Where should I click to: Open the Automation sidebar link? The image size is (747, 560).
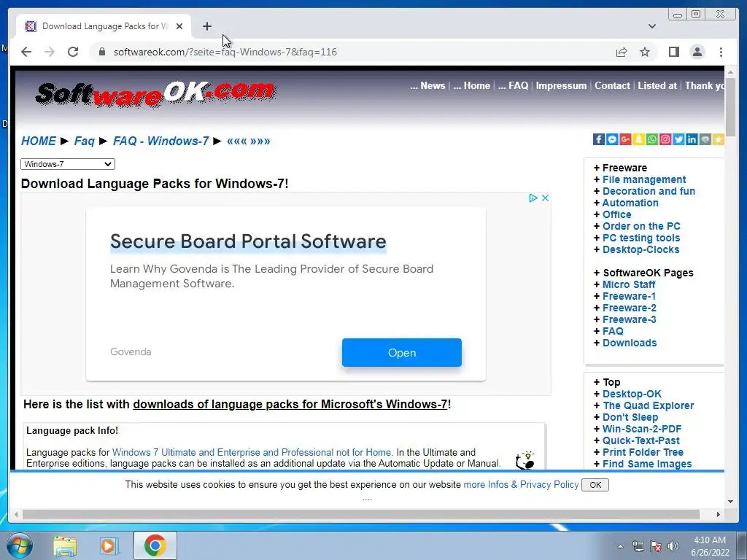coord(630,203)
